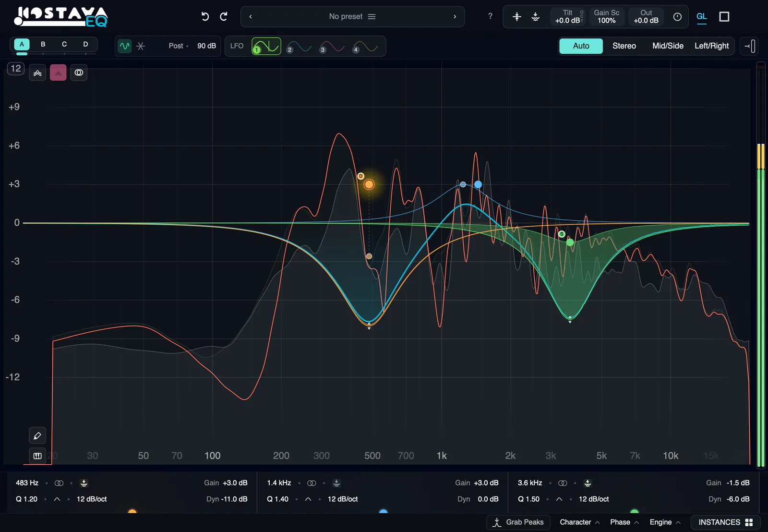This screenshot has height=532, width=768.
Task: Select Mid/Side channel mode
Action: pos(668,46)
